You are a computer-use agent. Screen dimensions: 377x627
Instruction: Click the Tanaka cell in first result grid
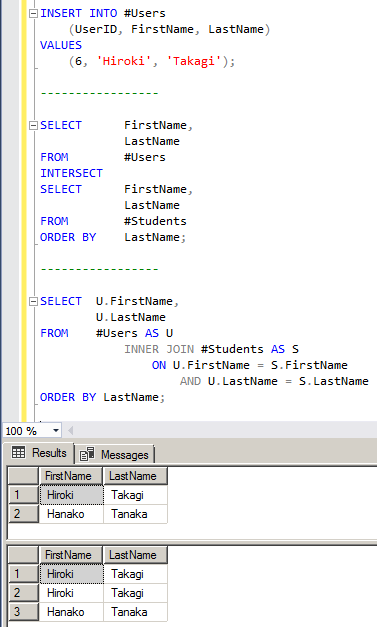pos(135,514)
